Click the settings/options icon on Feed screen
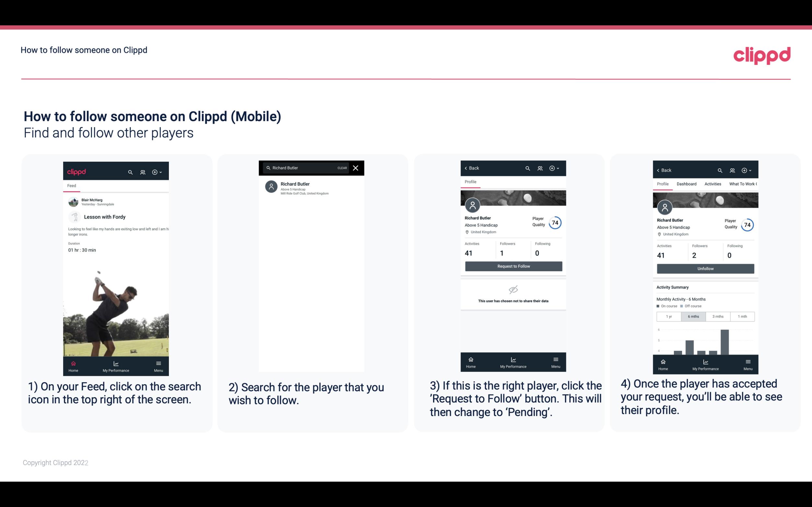Viewport: 812px width, 507px height. point(156,172)
